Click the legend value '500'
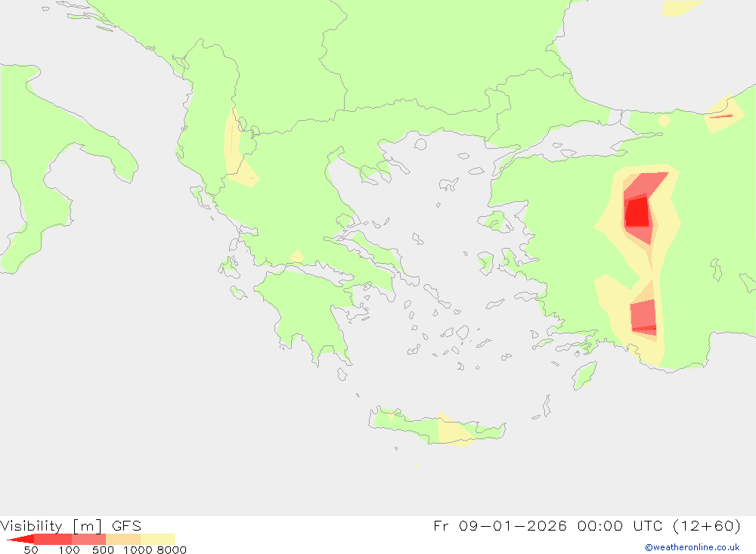This screenshot has height=554, width=756. (x=103, y=549)
